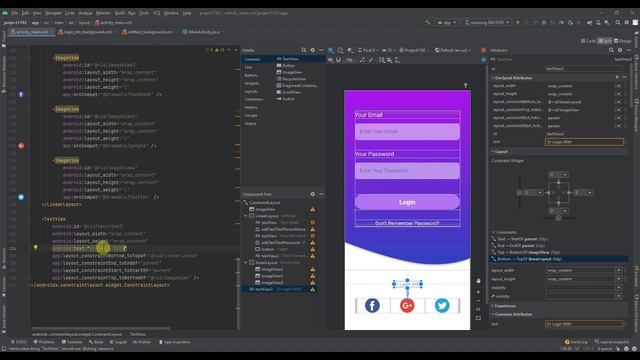Click the Facebook gutter preview icon
The image size is (640, 360).
21,94
